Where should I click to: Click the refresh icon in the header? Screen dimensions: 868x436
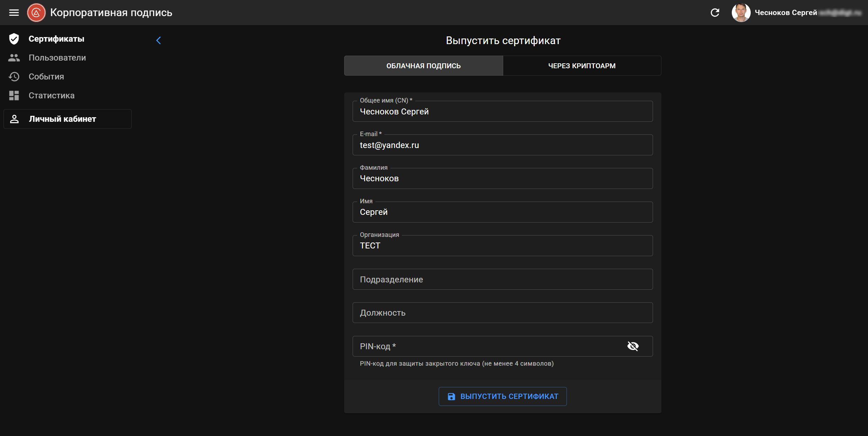point(715,13)
